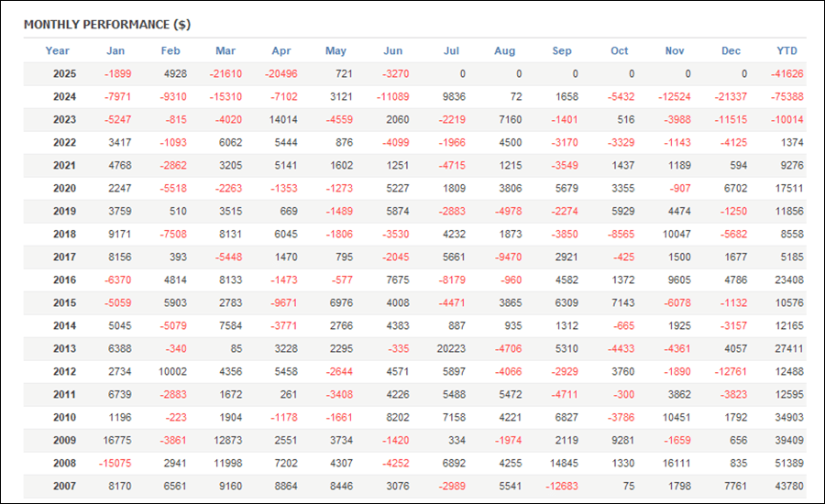
Task: Click the Jul column header
Action: pyautogui.click(x=451, y=51)
